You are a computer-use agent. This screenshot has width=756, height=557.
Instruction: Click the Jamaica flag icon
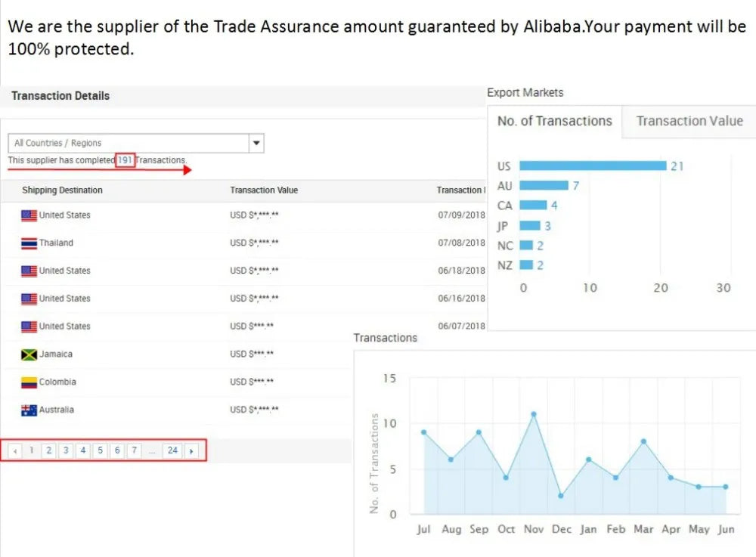pyautogui.click(x=29, y=354)
